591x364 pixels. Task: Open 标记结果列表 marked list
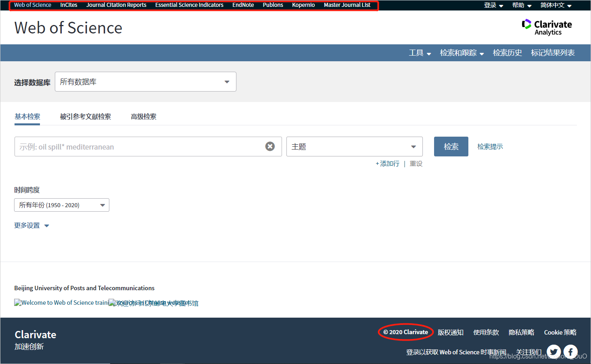(553, 53)
